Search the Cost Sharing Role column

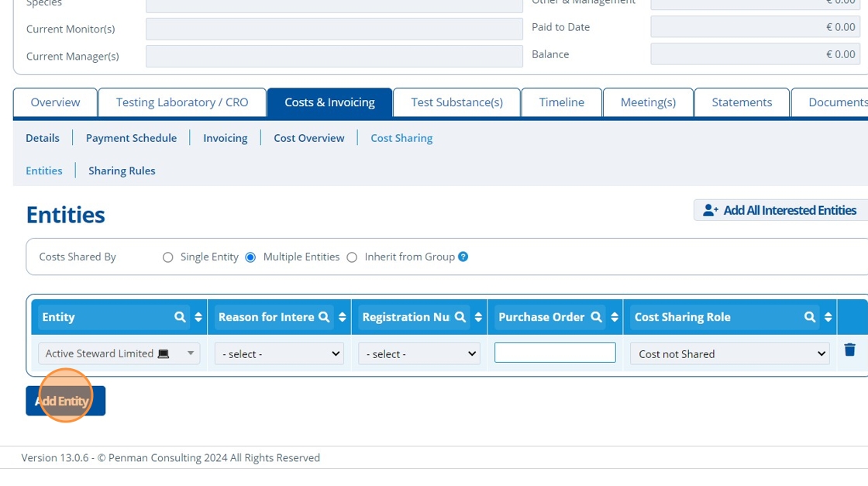click(x=810, y=317)
